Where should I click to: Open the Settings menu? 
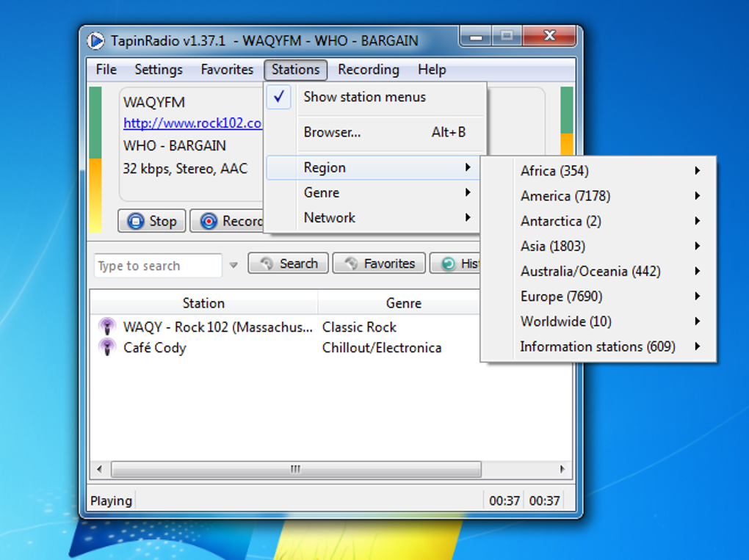[x=159, y=70]
